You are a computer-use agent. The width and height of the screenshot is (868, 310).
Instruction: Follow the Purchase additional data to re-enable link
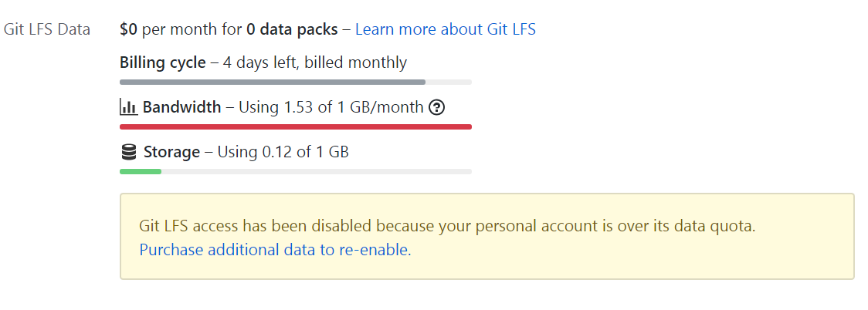click(x=275, y=250)
